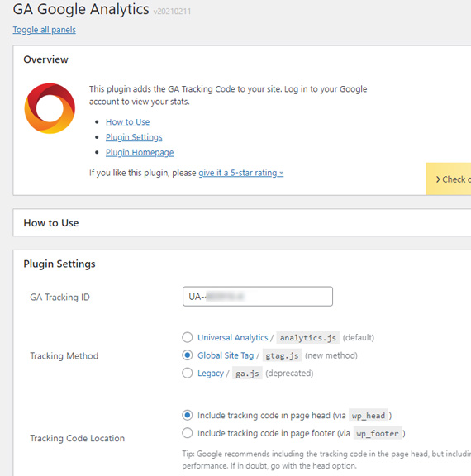The image size is (471, 476).
Task: Click the GA Google Analytics plugin logo
Action: [x=50, y=108]
